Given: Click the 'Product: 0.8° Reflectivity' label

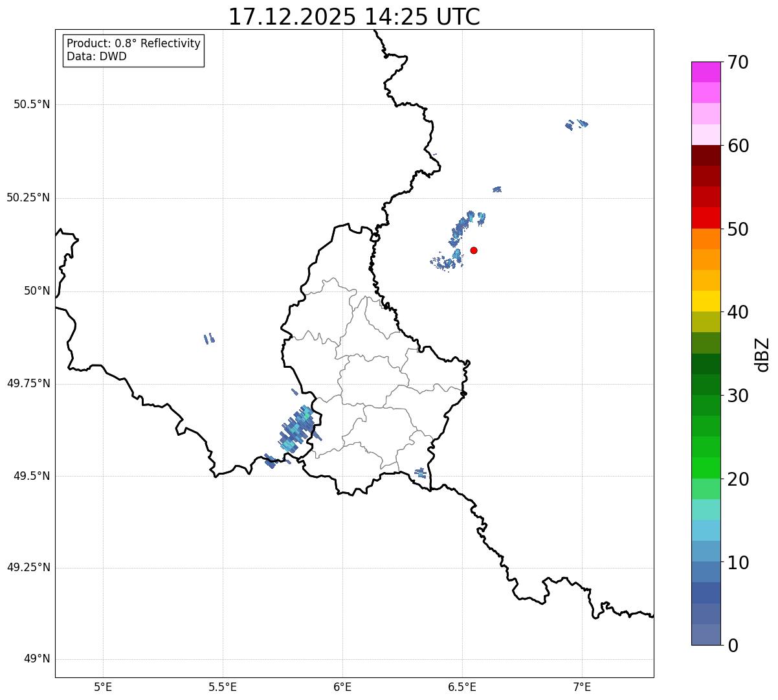Looking at the screenshot, I should tap(134, 43).
